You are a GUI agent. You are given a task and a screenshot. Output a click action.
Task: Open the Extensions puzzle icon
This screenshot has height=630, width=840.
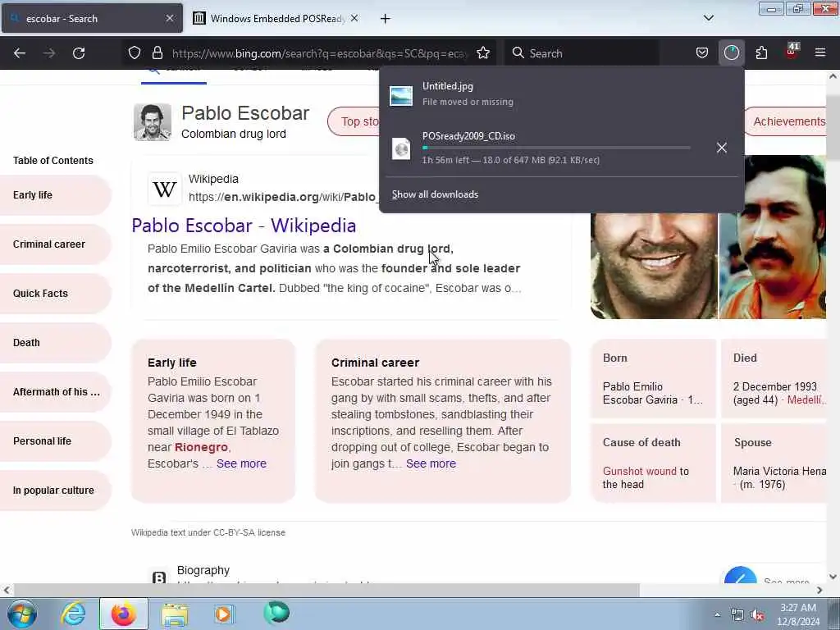[x=761, y=53]
